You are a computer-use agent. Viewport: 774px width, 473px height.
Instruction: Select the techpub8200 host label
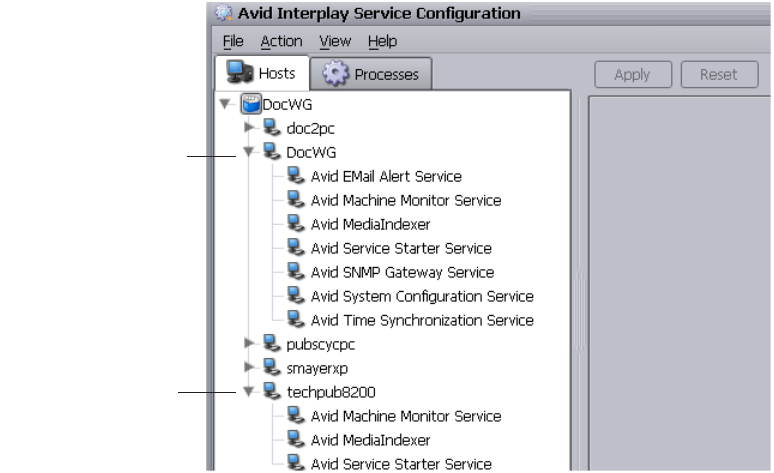point(331,393)
